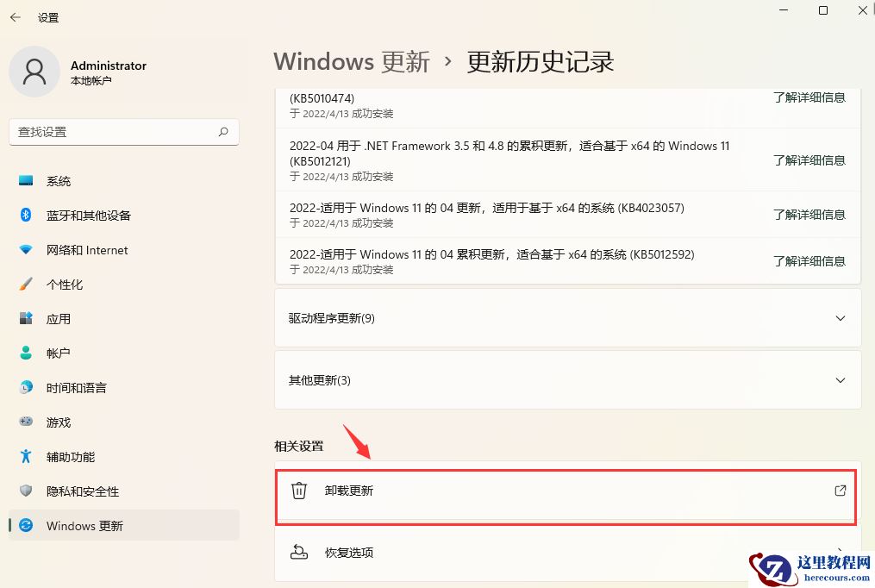Click the Administrator account profile avatar

pyautogui.click(x=34, y=72)
